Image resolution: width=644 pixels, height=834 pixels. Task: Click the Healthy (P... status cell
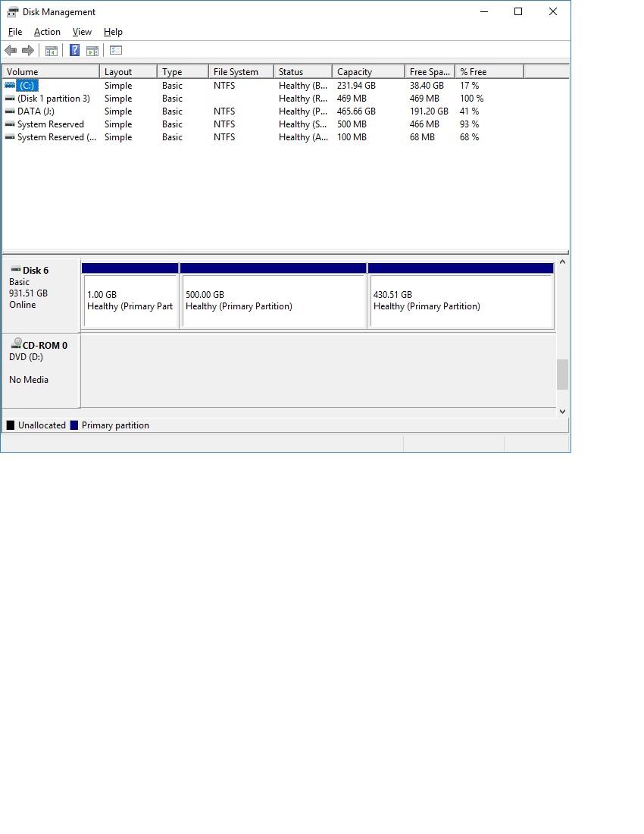303,111
